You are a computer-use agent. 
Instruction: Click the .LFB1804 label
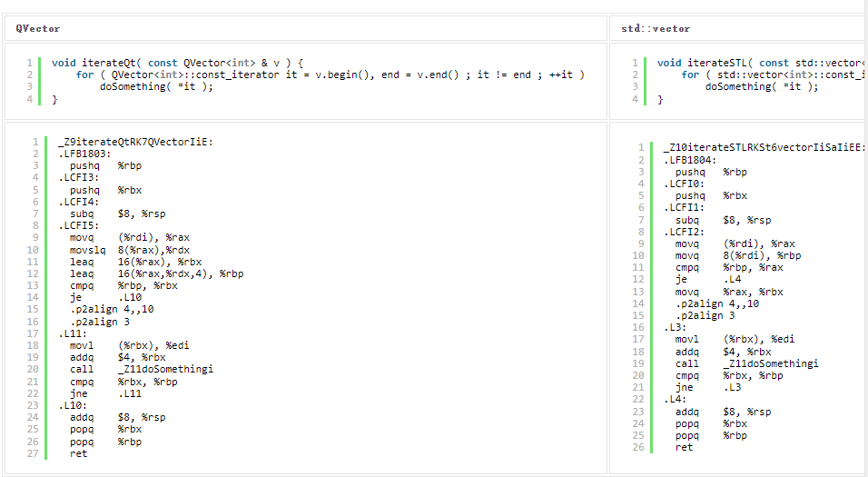[690, 160]
